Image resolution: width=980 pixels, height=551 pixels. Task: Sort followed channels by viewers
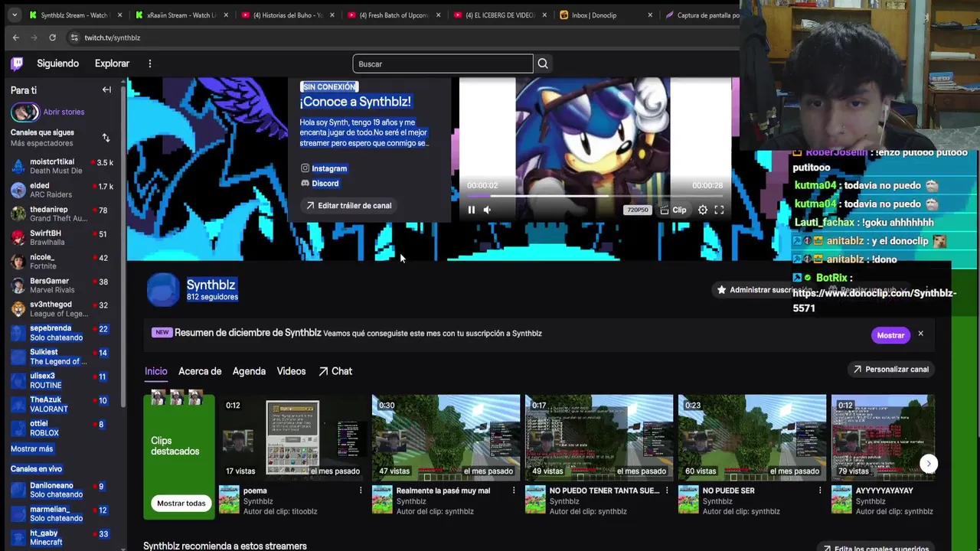[x=106, y=138]
